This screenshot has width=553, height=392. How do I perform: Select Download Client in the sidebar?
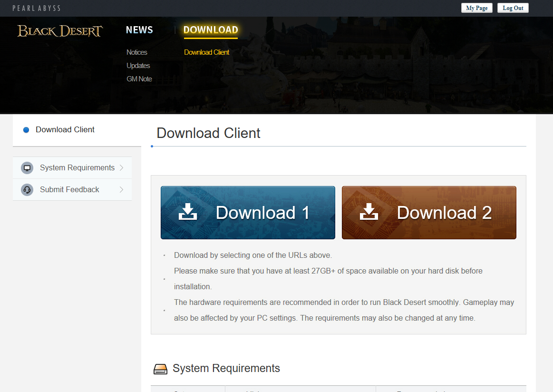coord(65,129)
